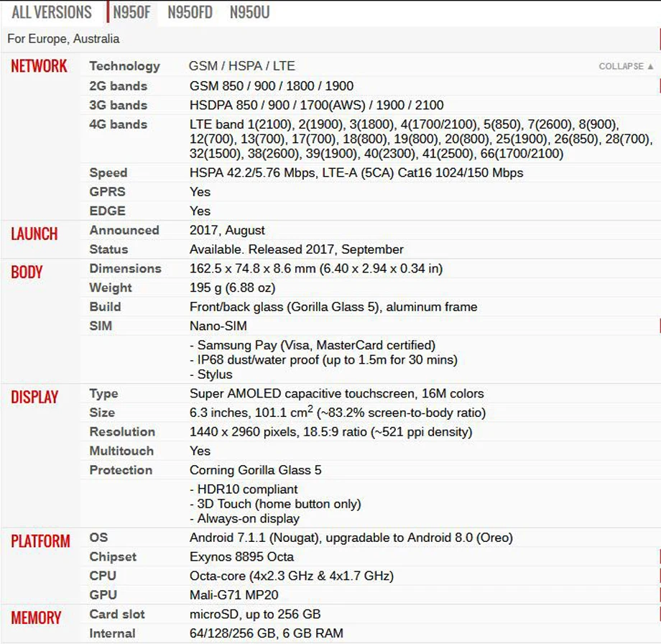
Task: Click the HSDPA 3G bands value
Action: (317, 105)
